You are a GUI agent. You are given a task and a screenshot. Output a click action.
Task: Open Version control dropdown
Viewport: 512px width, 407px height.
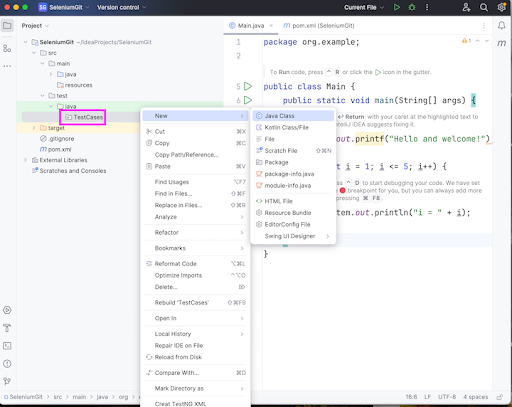coord(122,7)
